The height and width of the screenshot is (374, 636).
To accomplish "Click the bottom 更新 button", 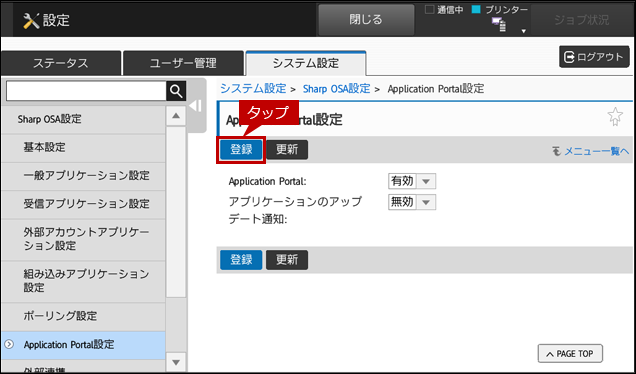I will tap(287, 260).
